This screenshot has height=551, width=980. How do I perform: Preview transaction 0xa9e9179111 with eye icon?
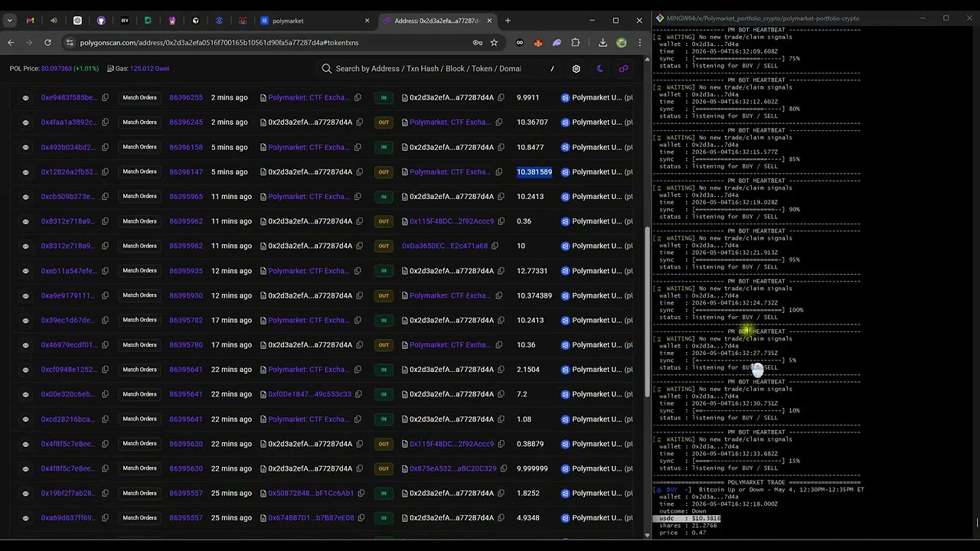click(25, 295)
